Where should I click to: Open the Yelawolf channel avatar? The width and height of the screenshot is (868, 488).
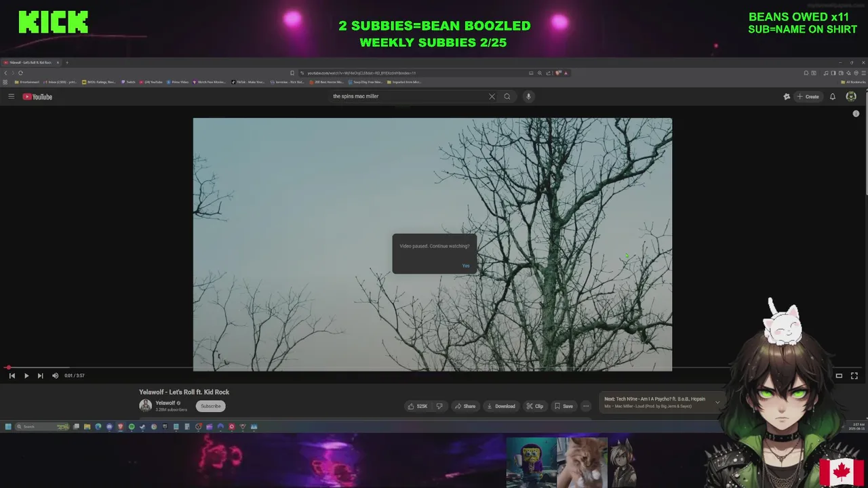point(145,406)
